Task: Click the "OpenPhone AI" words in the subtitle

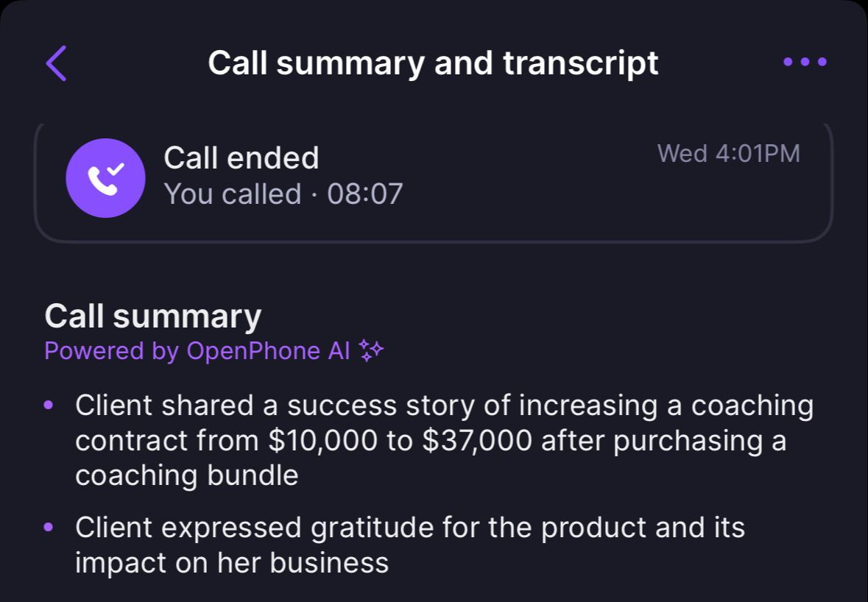Action: click(x=268, y=351)
